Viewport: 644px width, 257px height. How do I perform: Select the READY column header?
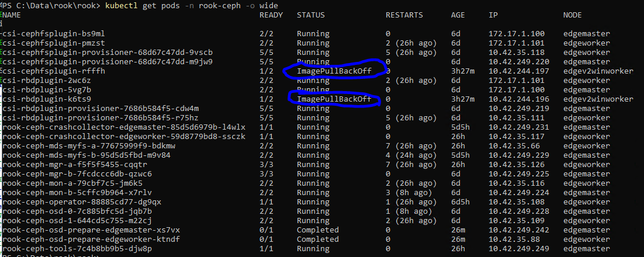(x=271, y=15)
